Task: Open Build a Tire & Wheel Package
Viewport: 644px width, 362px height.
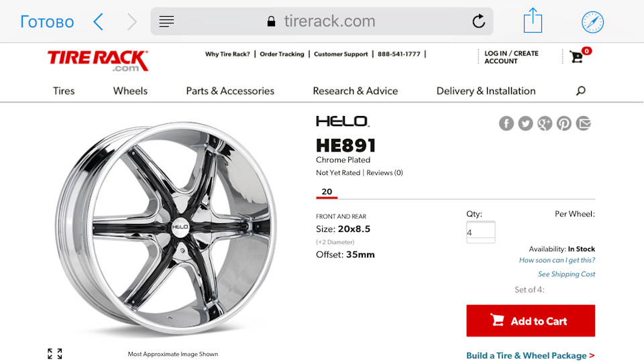Action: tap(530, 355)
